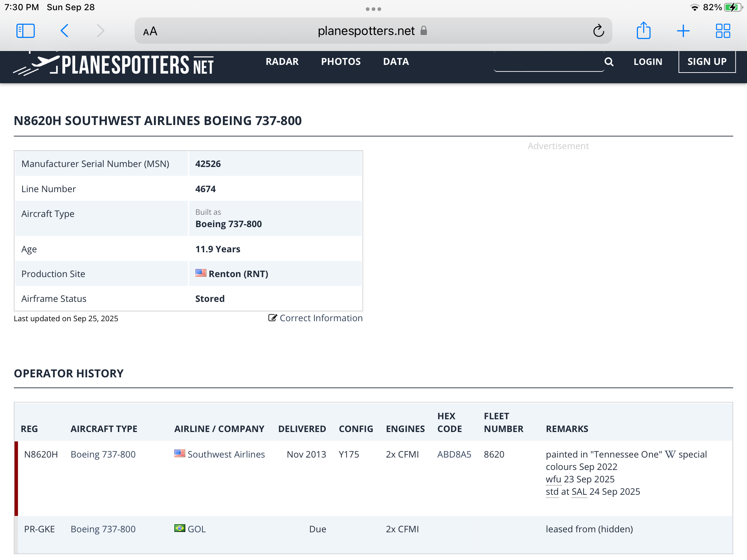Viewport: 747px width, 560px height.
Task: Click the search magnifier icon
Action: coord(609,62)
